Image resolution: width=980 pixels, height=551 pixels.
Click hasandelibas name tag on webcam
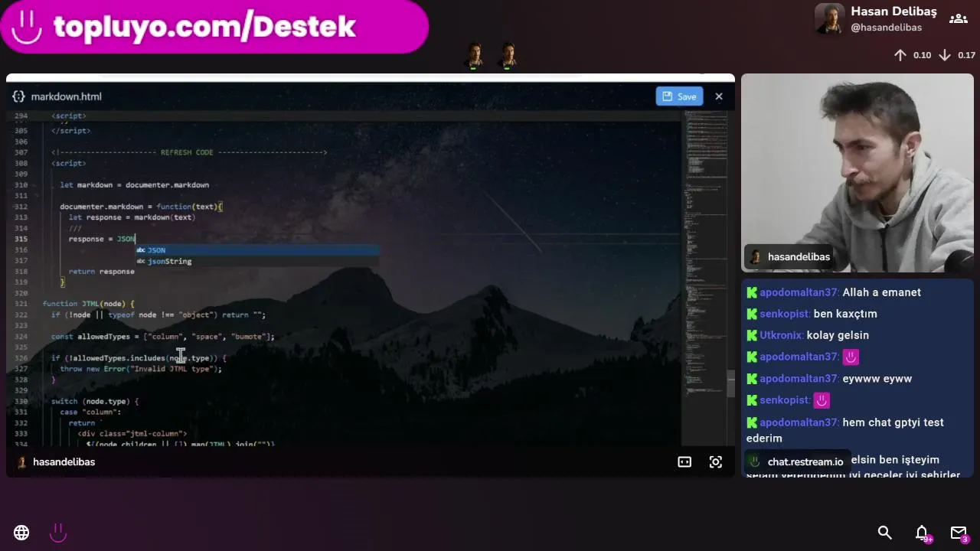790,257
